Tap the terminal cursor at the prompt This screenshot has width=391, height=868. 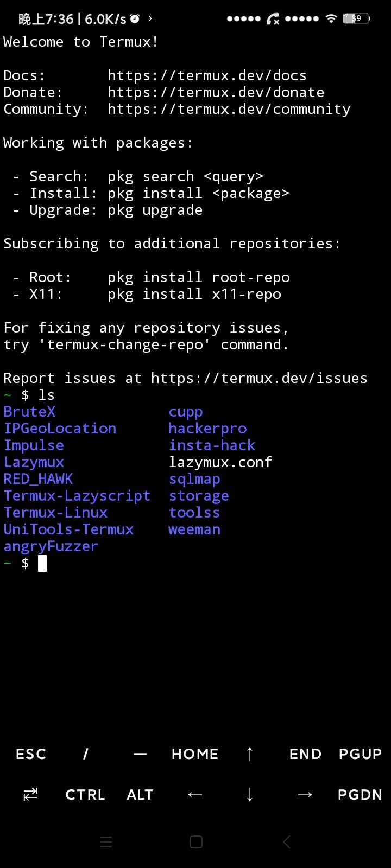pyautogui.click(x=42, y=564)
